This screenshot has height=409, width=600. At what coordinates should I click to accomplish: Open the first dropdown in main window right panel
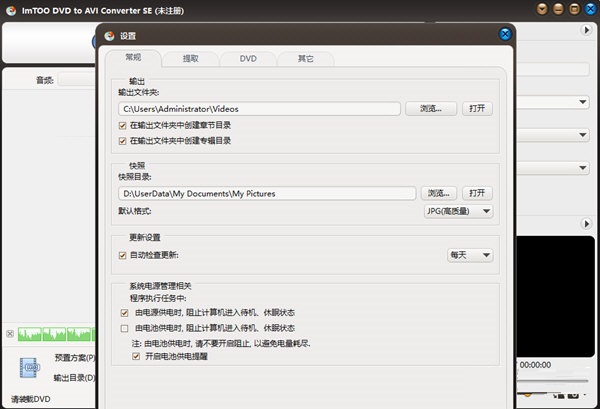tap(553, 102)
